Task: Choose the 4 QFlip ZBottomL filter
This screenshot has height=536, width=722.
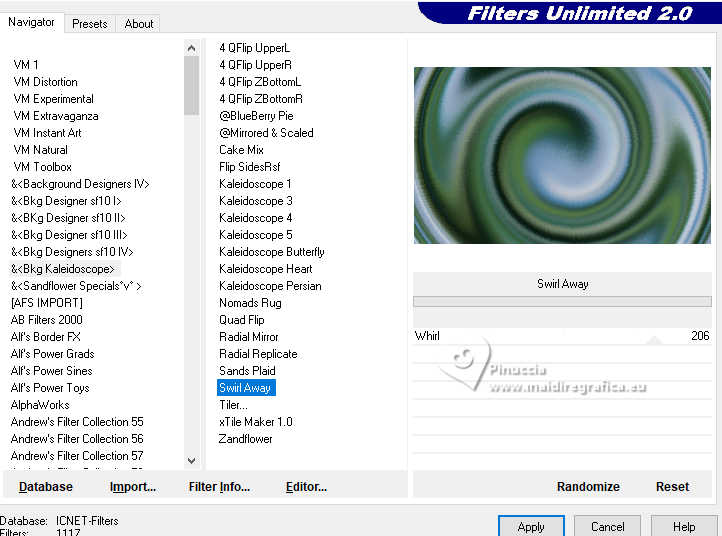Action: pyautogui.click(x=260, y=82)
